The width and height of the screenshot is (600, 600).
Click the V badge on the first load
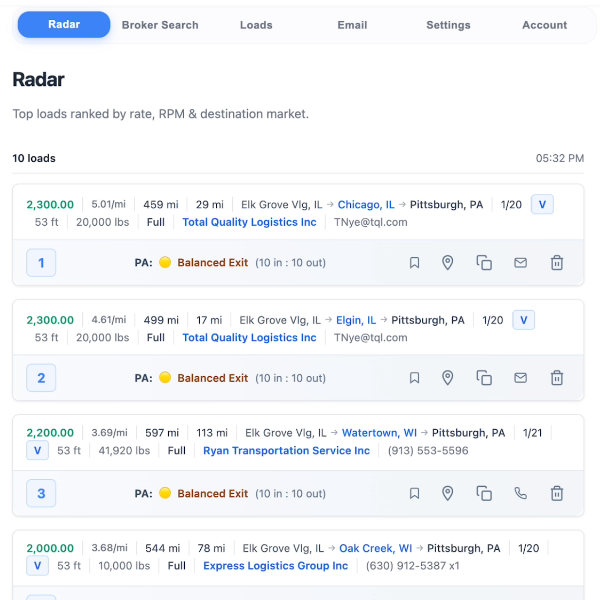tap(542, 205)
